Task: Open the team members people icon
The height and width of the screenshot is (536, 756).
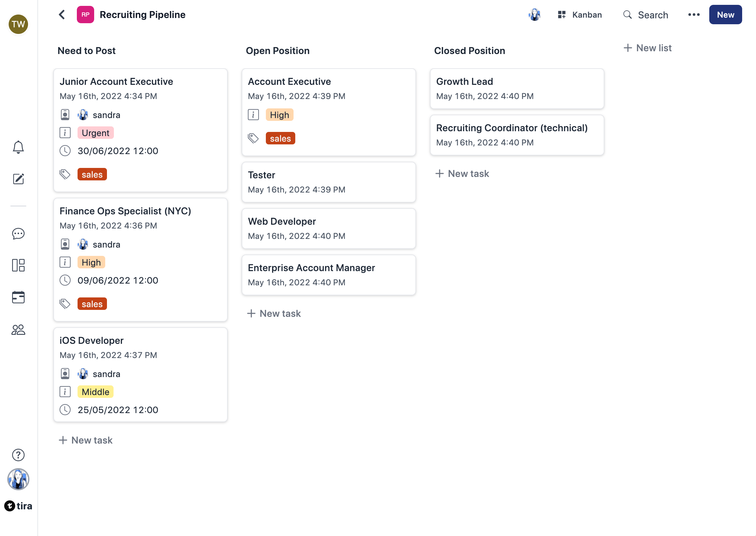Action: pos(18,330)
